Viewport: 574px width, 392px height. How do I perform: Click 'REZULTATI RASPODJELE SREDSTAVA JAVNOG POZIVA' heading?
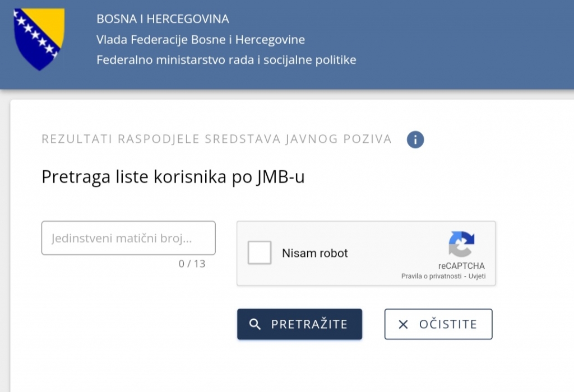217,139
